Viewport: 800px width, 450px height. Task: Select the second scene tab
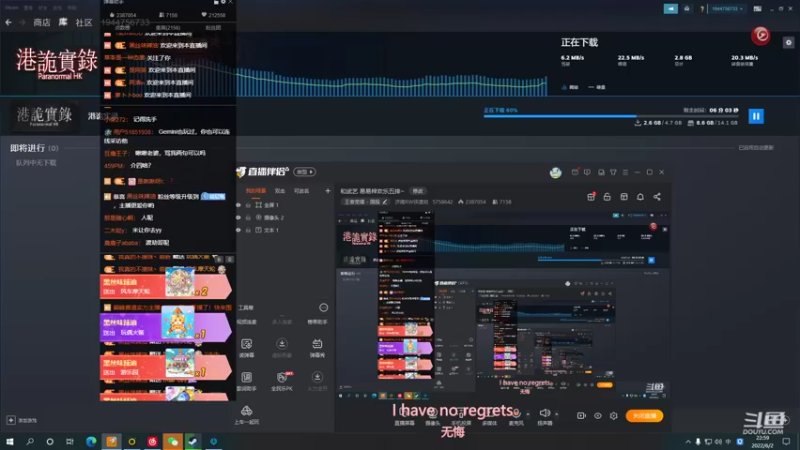pos(280,191)
